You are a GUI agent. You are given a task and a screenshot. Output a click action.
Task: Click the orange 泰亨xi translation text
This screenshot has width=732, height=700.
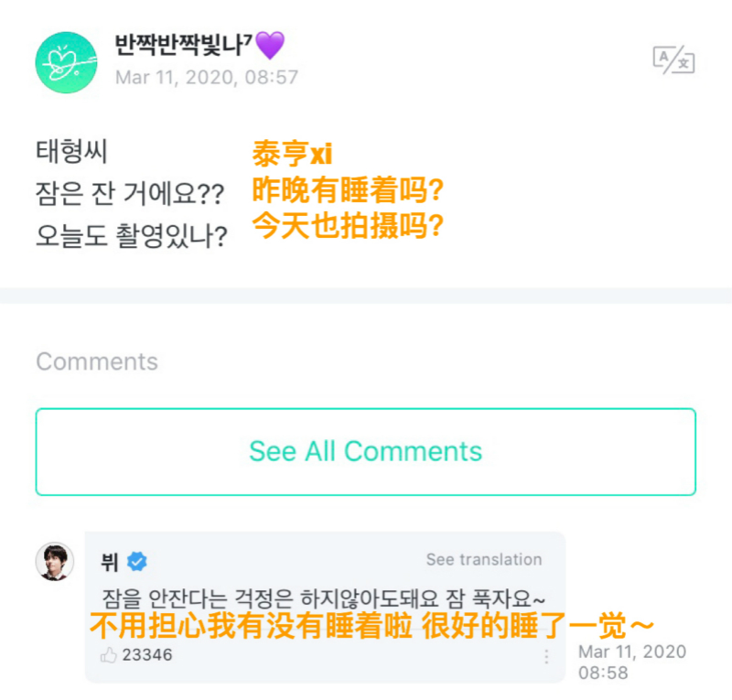click(x=291, y=155)
